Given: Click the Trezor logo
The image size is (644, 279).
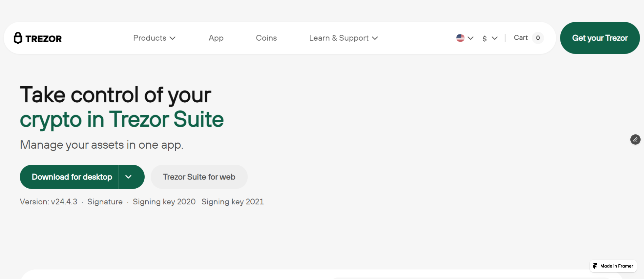Looking at the screenshot, I should 38,38.
